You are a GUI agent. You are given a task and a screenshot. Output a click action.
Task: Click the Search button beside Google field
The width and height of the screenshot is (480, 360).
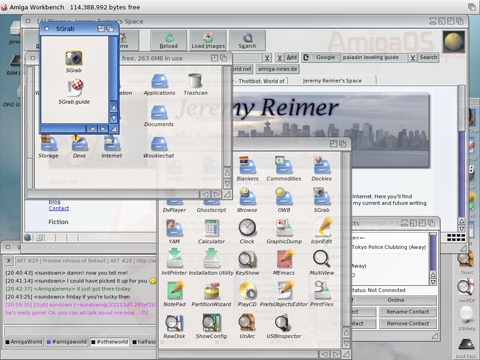(428, 57)
